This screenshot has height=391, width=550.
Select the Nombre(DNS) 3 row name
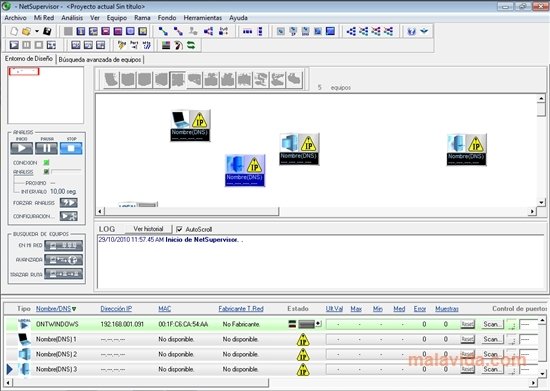pos(56,369)
